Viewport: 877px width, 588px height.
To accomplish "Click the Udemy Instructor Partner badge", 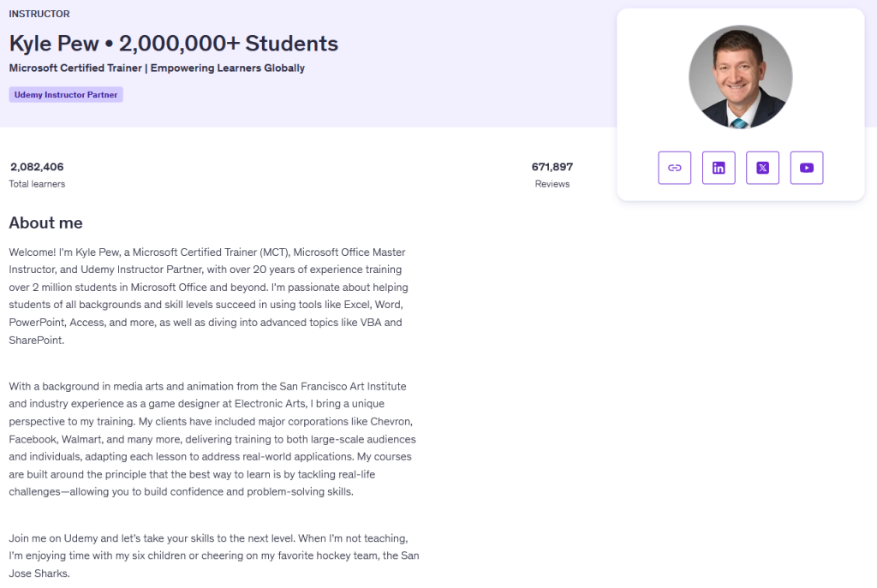I will (x=66, y=95).
